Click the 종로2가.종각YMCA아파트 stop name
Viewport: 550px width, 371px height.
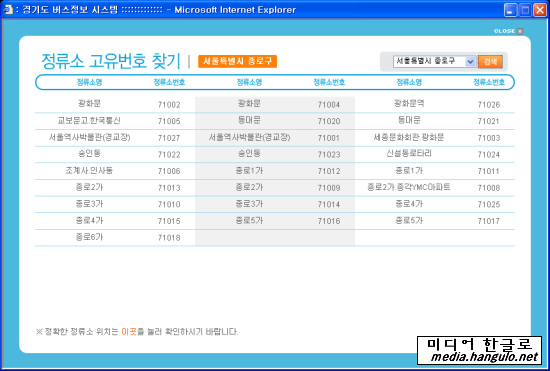pos(409,187)
